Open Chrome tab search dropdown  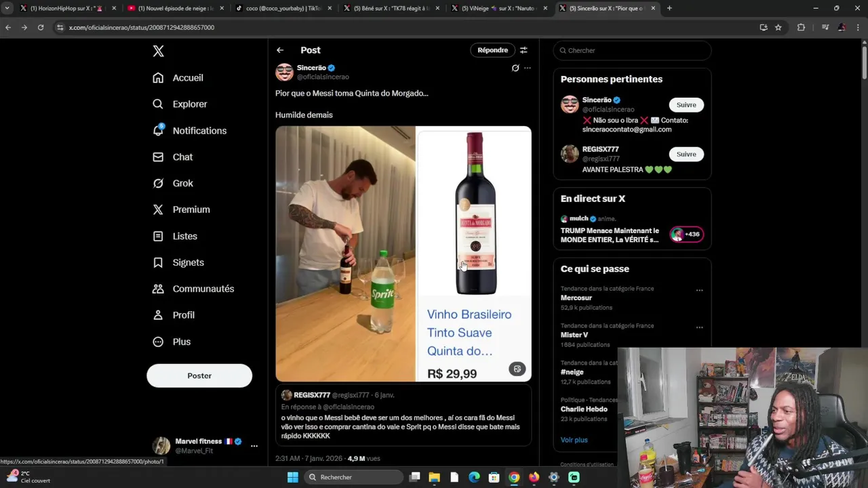pos(7,8)
